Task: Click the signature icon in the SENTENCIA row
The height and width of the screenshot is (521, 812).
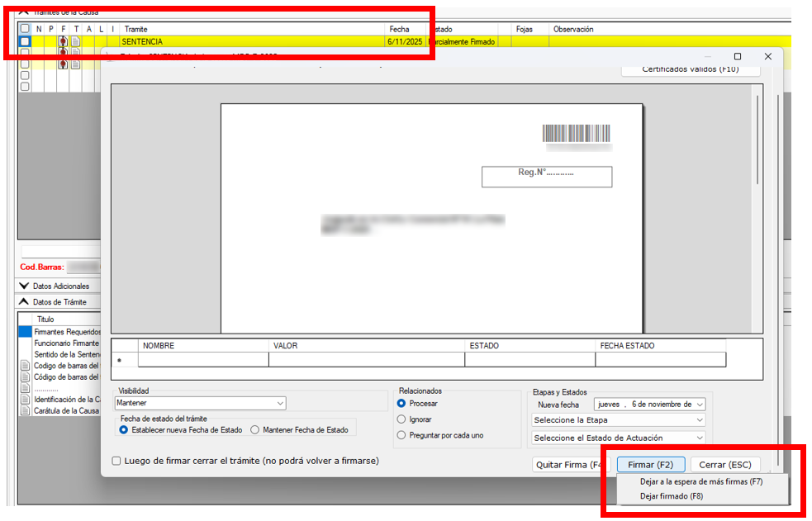Action: [x=63, y=41]
